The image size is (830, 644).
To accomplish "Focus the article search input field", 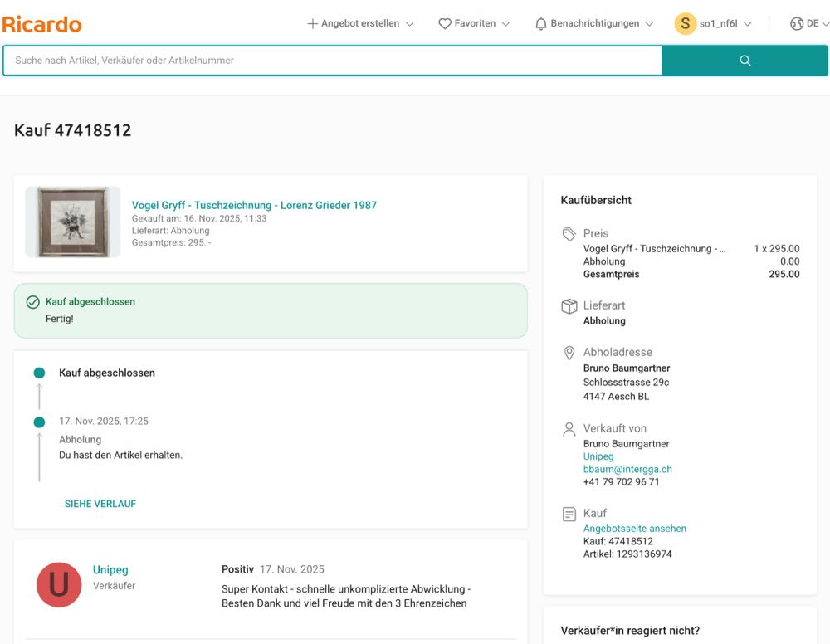I will (x=332, y=61).
